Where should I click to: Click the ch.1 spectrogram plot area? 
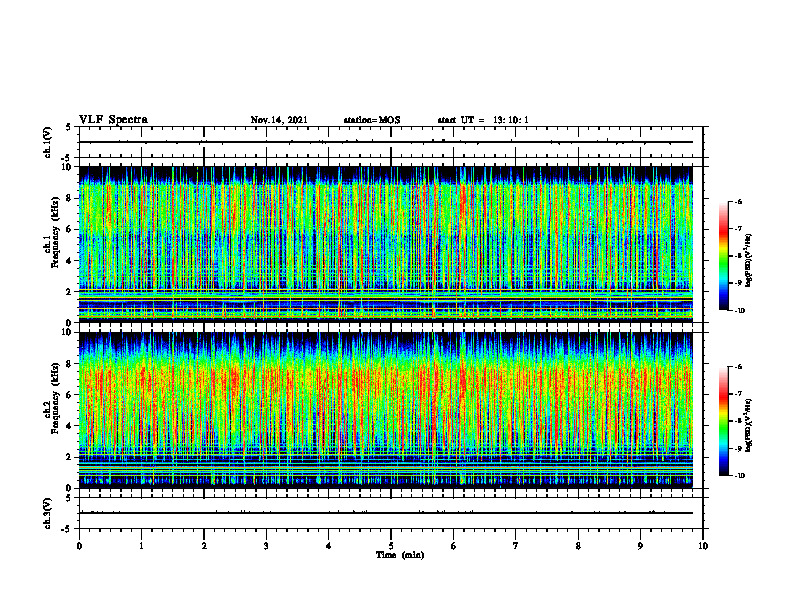pos(386,244)
